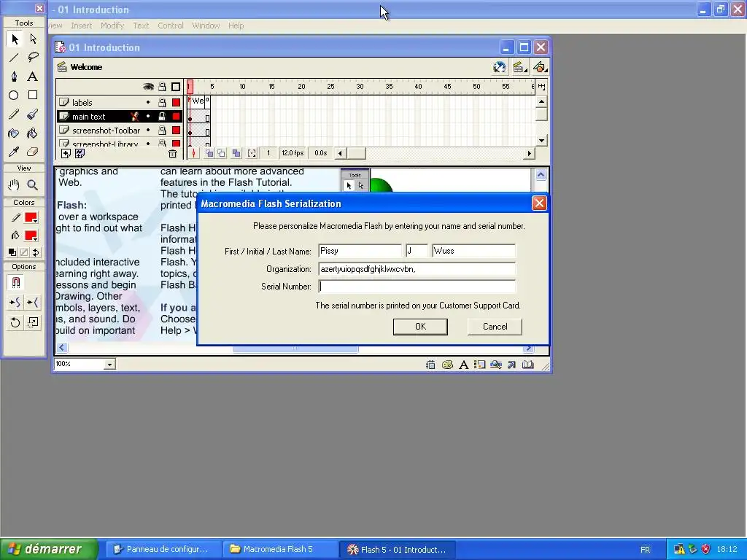Click the No Color icon
Image resolution: width=747 pixels, height=560 pixels.
point(24,252)
